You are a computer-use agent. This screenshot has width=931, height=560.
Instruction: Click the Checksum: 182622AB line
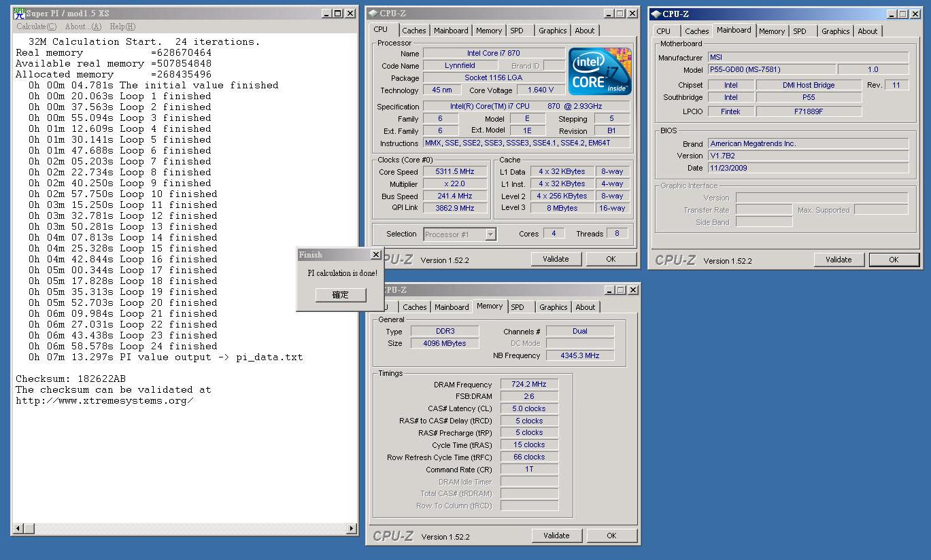point(71,379)
